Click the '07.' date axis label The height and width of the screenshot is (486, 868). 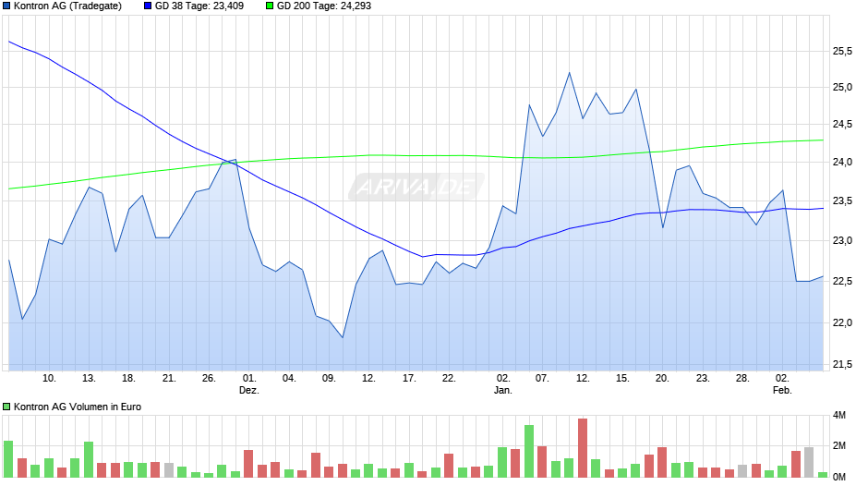(x=542, y=379)
